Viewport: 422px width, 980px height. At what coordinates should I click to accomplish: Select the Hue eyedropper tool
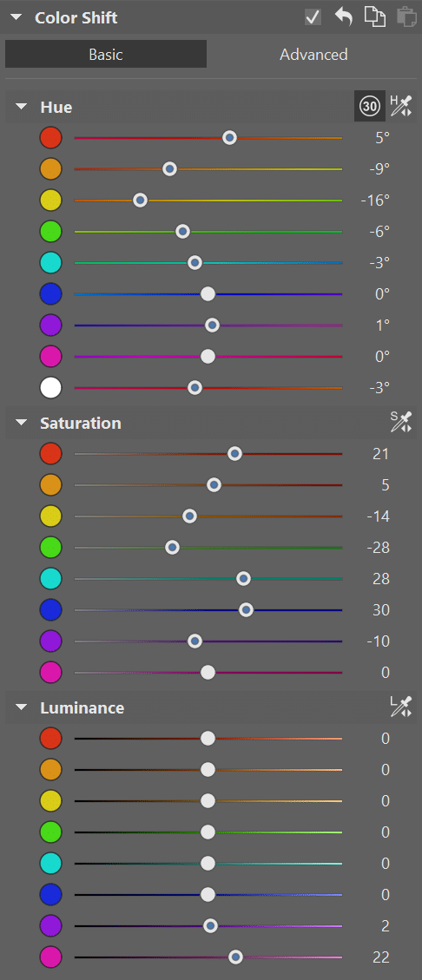click(x=401, y=106)
